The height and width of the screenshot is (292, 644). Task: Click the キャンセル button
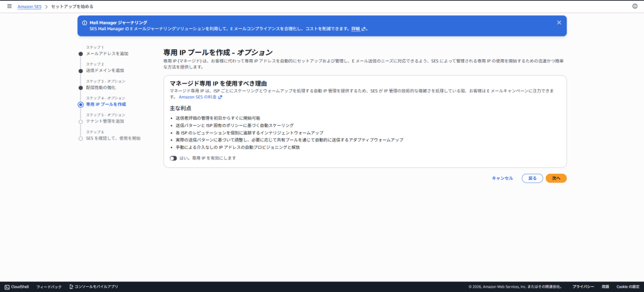click(x=502, y=178)
